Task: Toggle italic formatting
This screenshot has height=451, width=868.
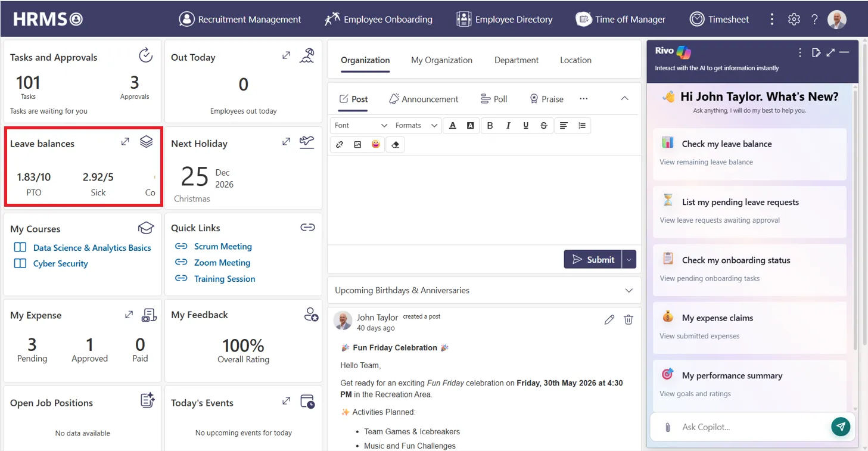Action: [x=508, y=126]
